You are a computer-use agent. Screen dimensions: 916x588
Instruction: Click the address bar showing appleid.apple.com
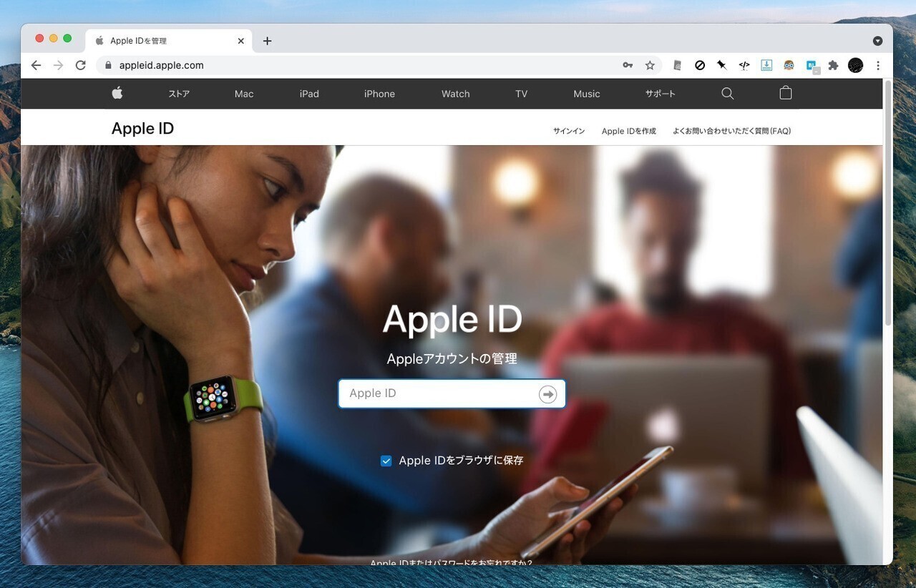[379, 65]
